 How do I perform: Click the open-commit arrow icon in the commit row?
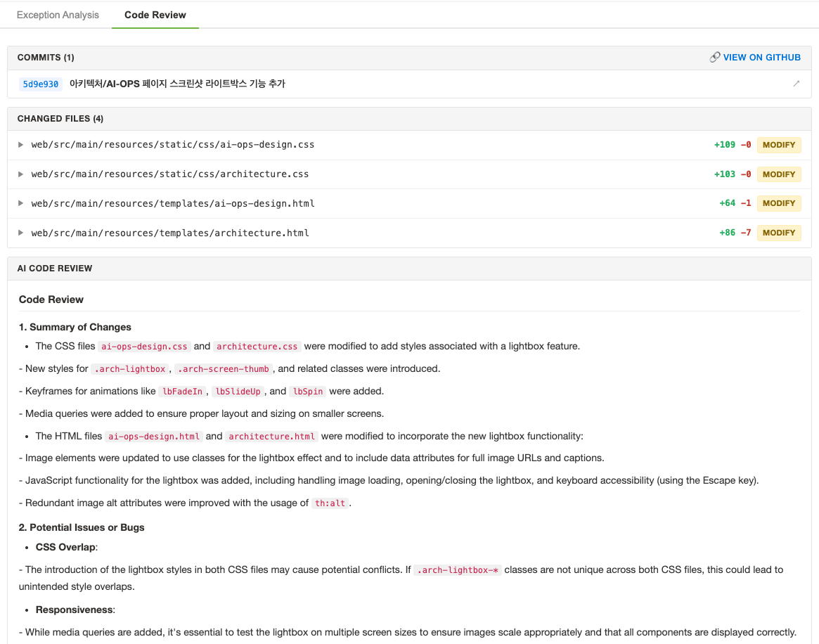pos(796,84)
